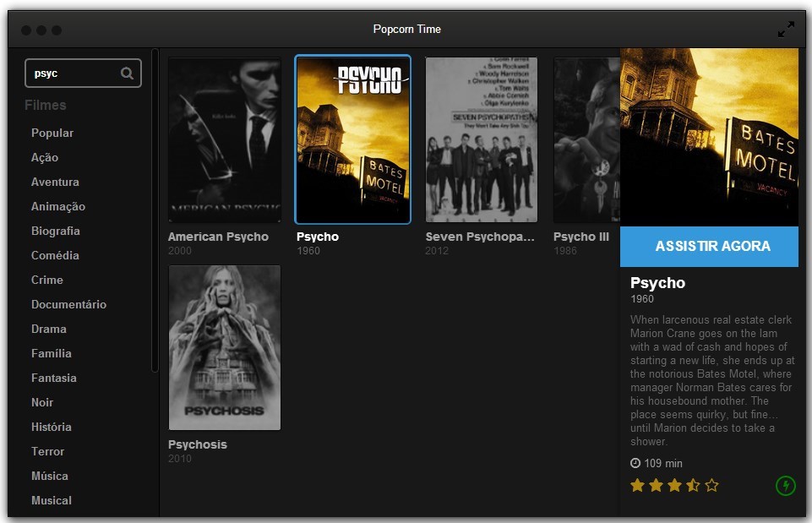Click the Psycho heading in details panel
Viewport: 812px width, 523px height.
point(657,283)
